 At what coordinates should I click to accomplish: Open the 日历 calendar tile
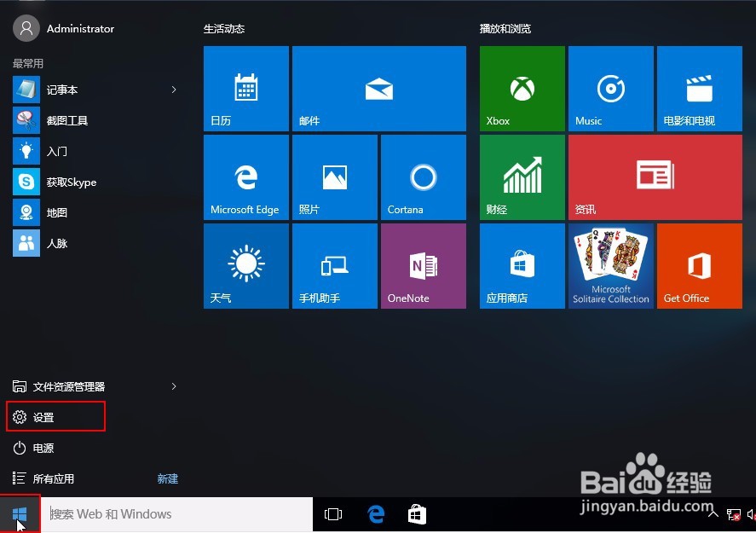coord(246,89)
